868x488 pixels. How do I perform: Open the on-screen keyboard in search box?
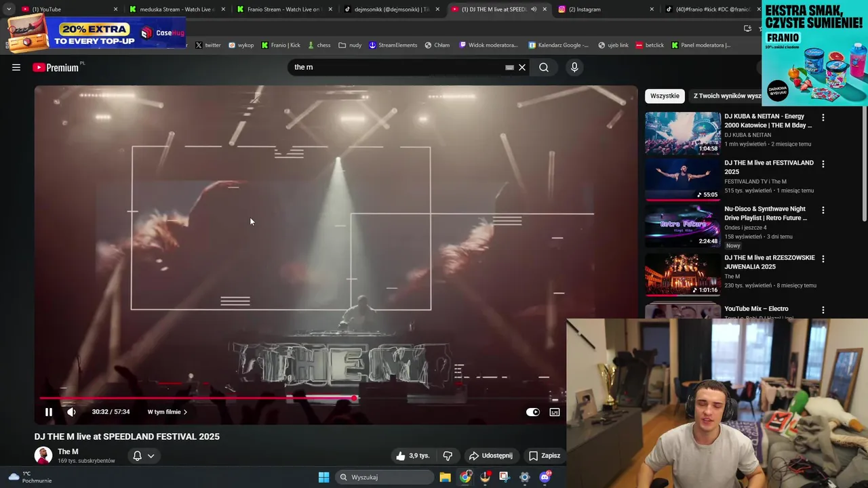point(509,67)
